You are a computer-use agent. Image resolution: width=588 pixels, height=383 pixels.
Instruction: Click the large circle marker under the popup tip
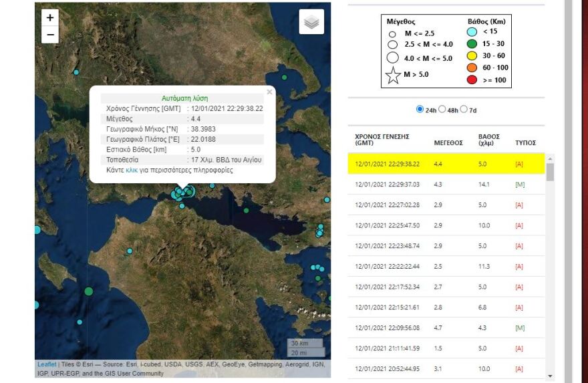[x=188, y=191]
